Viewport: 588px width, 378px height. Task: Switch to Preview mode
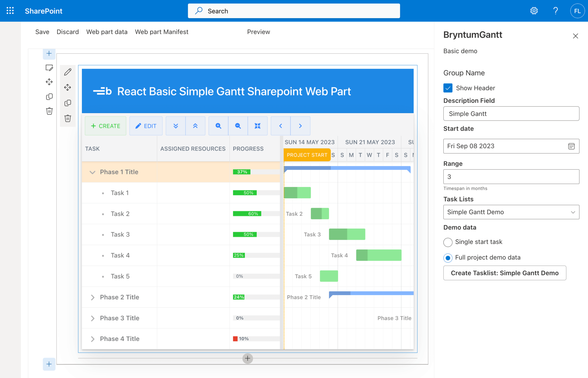[258, 32]
